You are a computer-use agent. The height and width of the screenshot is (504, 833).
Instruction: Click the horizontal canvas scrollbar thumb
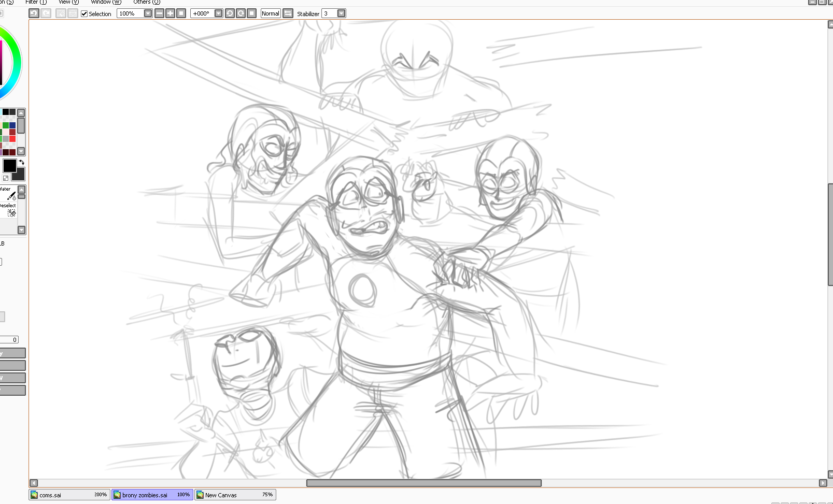(423, 483)
